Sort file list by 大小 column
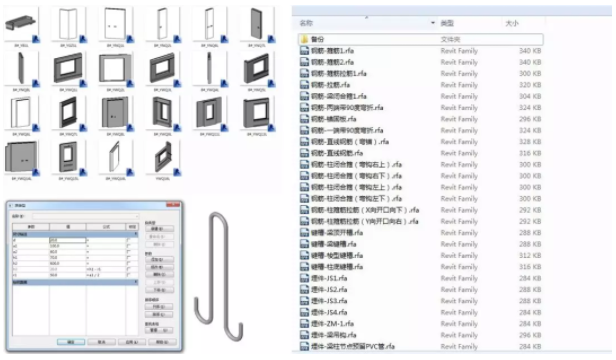 point(512,23)
